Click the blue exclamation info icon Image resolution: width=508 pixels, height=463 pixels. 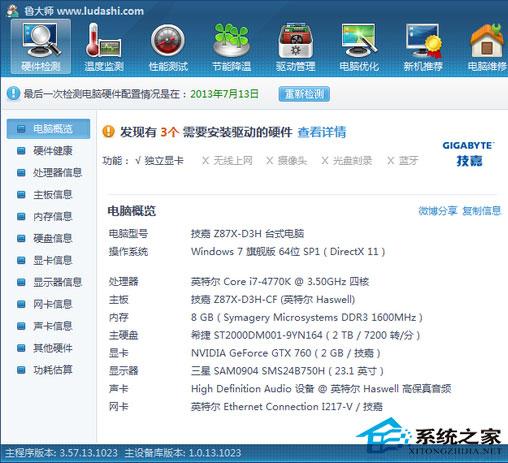13,94
